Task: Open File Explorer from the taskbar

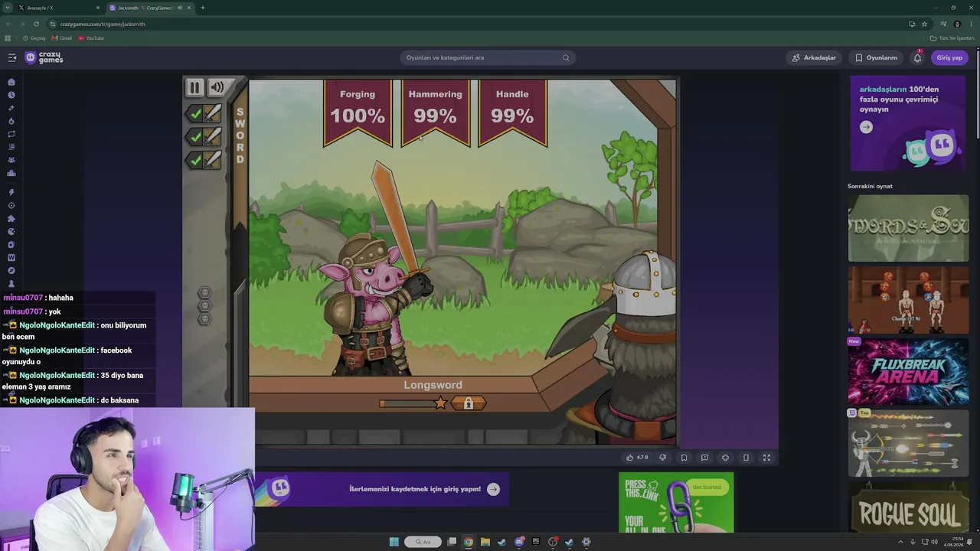Action: pyautogui.click(x=485, y=542)
